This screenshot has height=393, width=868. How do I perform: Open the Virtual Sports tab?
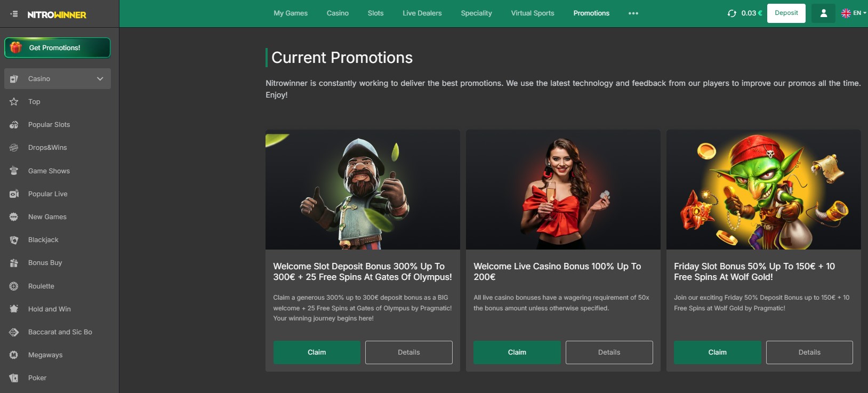pos(533,13)
